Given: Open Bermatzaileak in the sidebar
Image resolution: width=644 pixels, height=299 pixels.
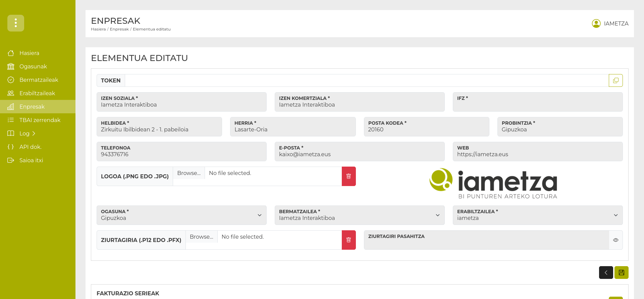Looking at the screenshot, I should point(39,80).
